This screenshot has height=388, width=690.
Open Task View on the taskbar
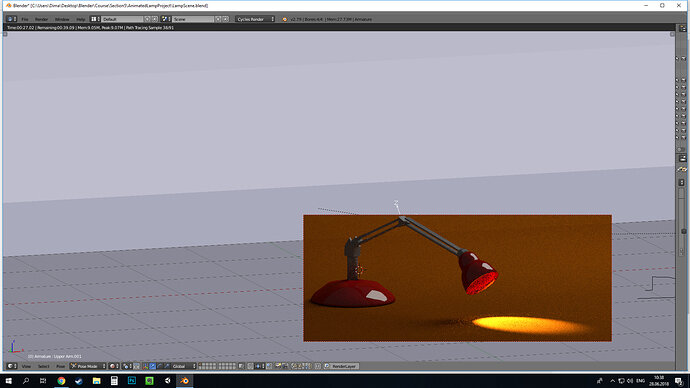(43, 381)
